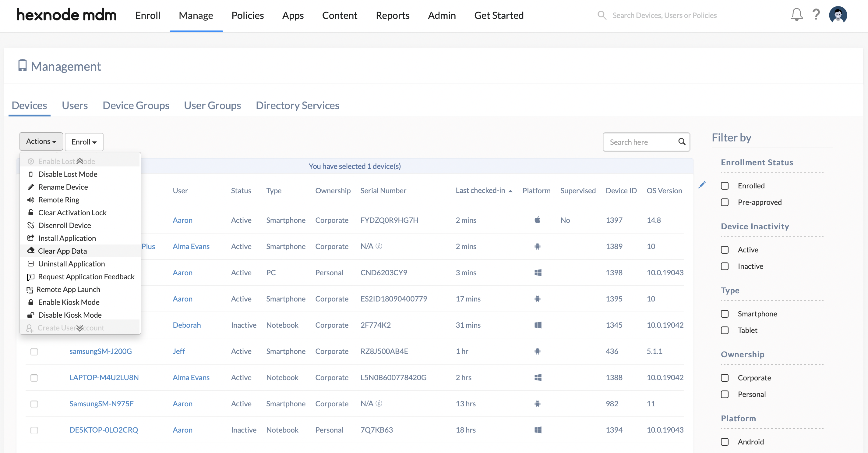Switch to the Users tab

click(75, 105)
